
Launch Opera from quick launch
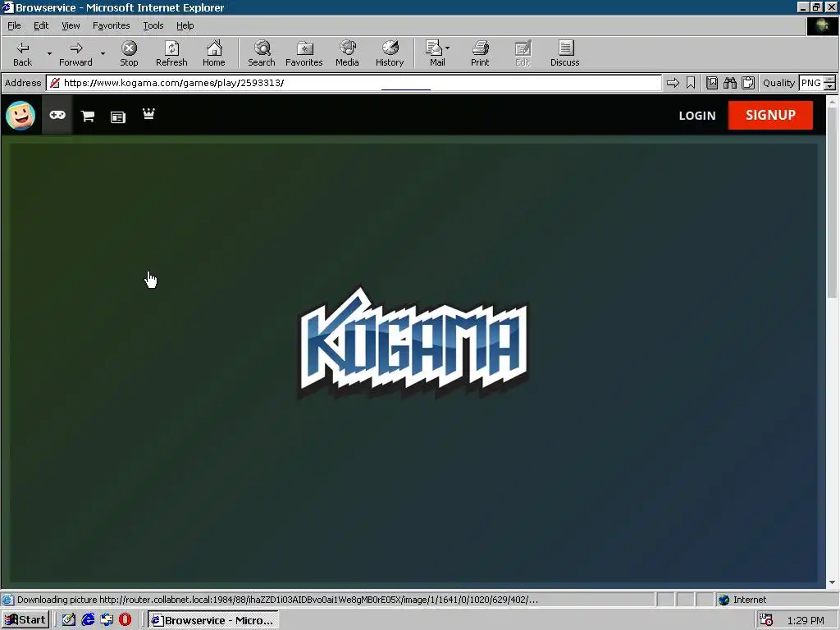tap(126, 620)
